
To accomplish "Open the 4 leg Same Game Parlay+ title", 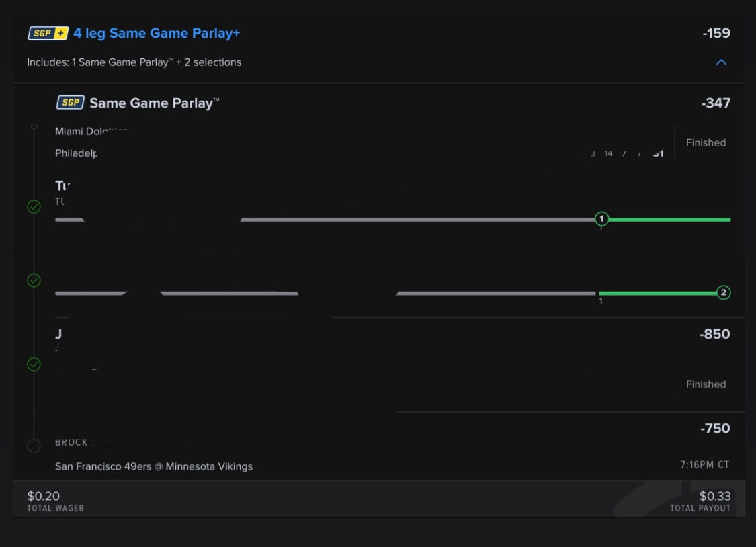I will click(x=157, y=33).
